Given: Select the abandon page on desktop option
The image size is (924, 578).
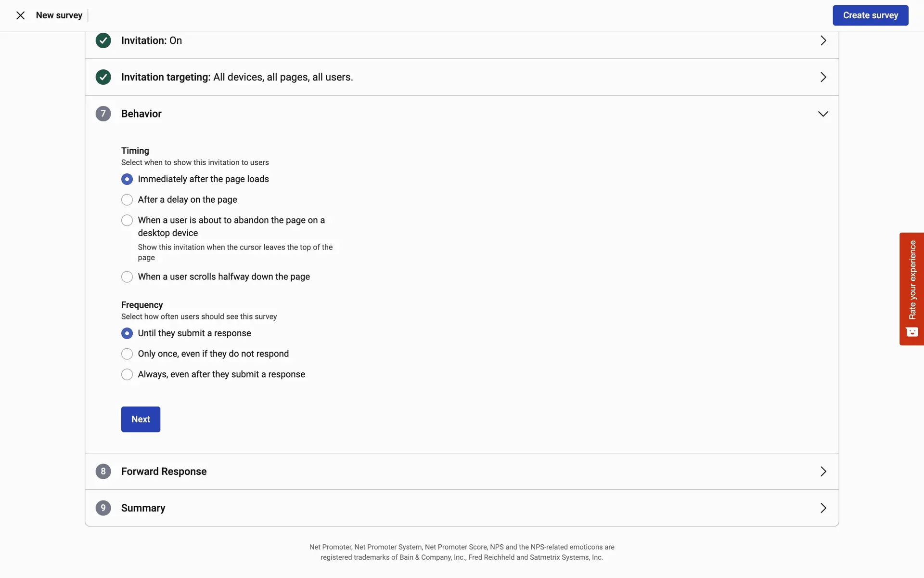Looking at the screenshot, I should [127, 220].
